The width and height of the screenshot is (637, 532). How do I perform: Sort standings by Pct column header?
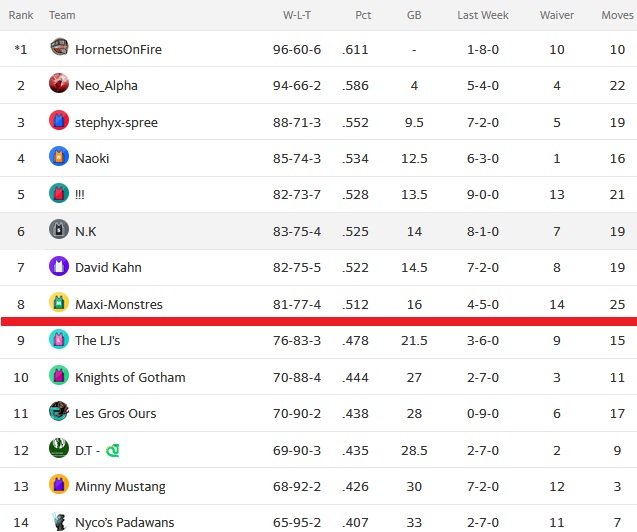363,15
